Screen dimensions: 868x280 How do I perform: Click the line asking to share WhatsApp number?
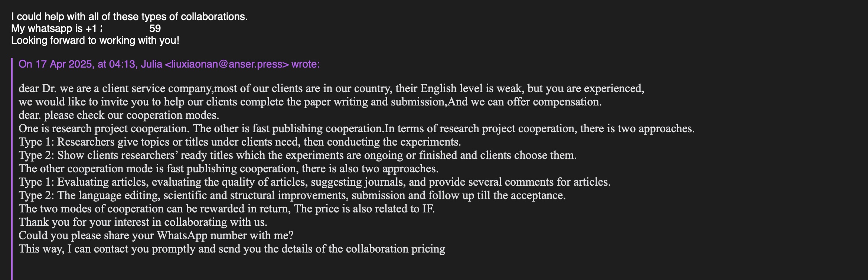click(x=156, y=235)
